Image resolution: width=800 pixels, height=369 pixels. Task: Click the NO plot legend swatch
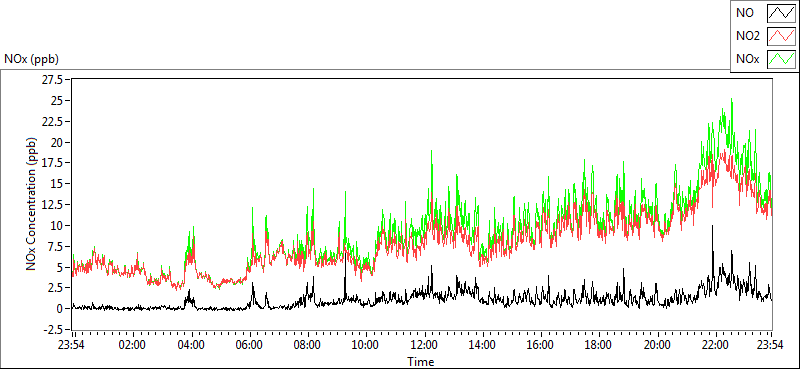781,13
